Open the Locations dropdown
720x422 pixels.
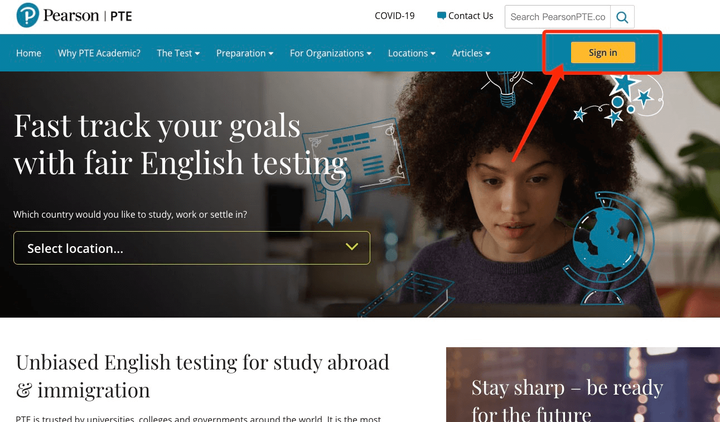412,53
